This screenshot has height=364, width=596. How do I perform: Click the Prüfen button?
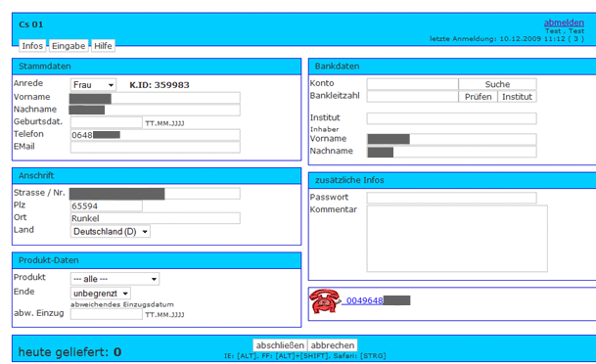pos(478,97)
